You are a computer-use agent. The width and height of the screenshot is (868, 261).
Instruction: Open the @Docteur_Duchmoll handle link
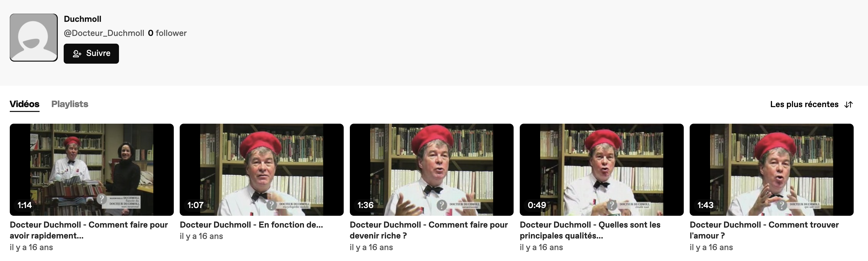tap(104, 33)
